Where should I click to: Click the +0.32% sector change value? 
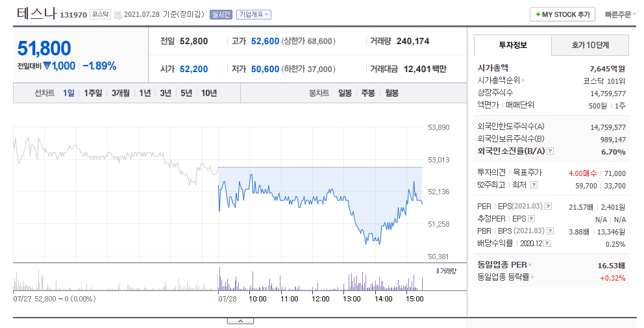[x=612, y=278]
